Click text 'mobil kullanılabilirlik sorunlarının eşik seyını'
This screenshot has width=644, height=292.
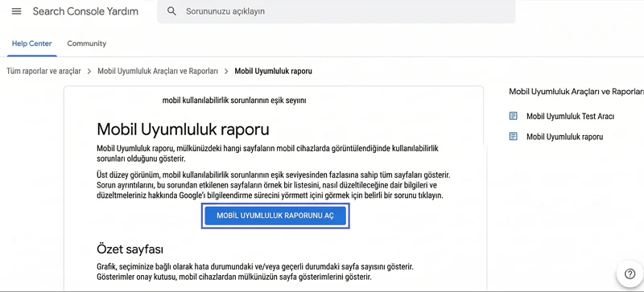tap(234, 101)
